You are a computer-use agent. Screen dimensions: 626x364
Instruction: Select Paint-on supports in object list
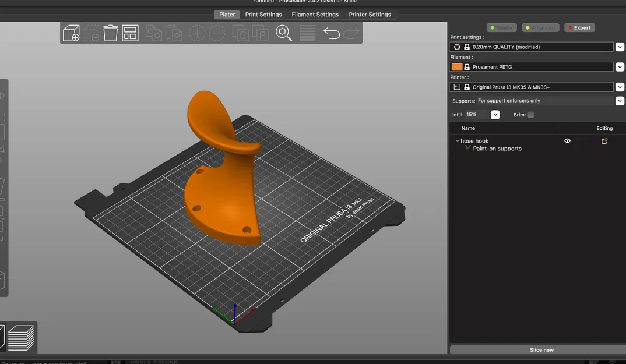pyautogui.click(x=497, y=149)
